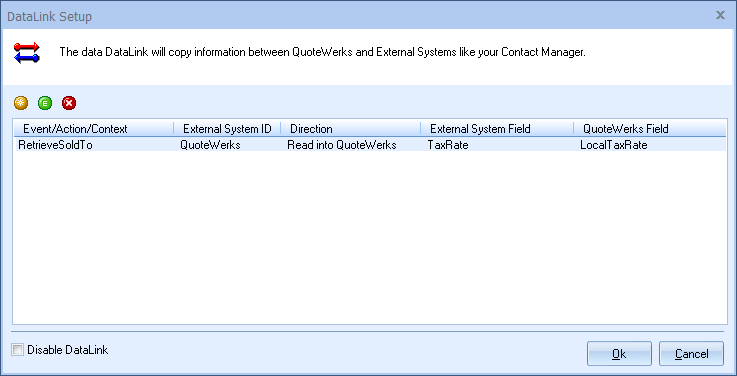Click the Cancel button
This screenshot has width=737, height=376.
click(691, 353)
